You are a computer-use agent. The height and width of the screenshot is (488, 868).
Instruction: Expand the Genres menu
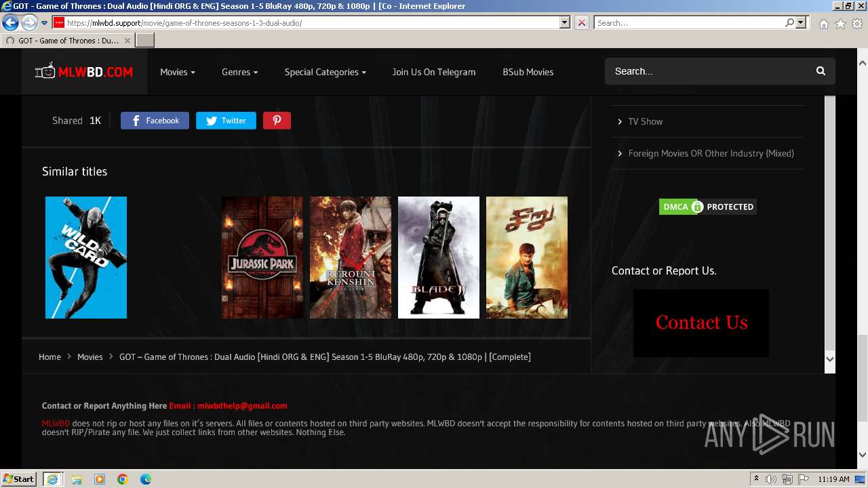(x=240, y=72)
